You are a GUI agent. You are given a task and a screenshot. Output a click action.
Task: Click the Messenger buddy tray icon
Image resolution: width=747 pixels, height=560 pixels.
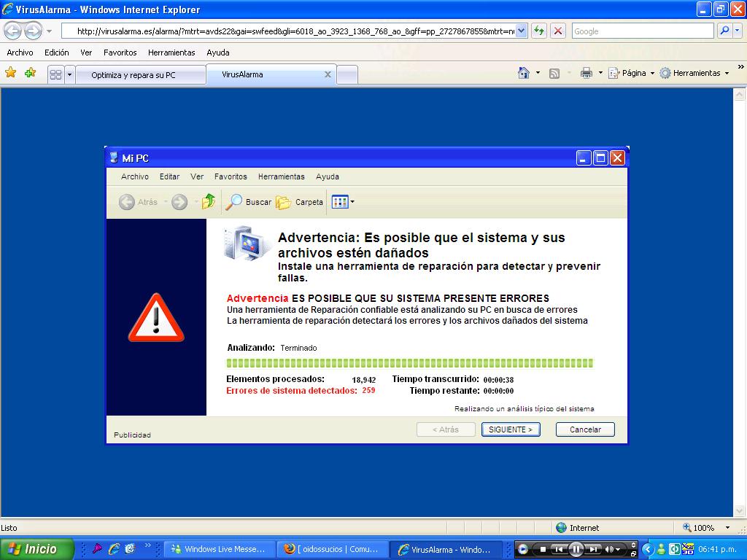pyautogui.click(x=661, y=549)
